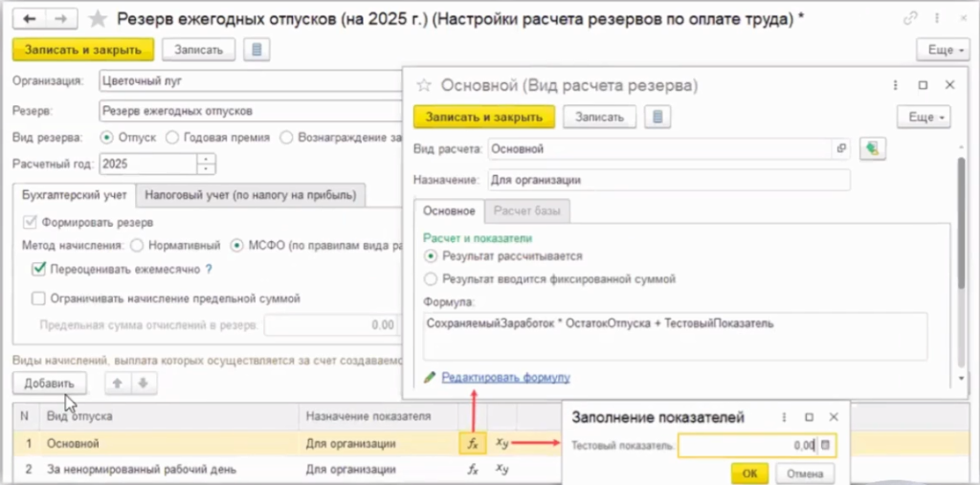This screenshot has width=980, height=485.
Task: Open three-dot menu of Заполнение показателей dialog
Action: [x=783, y=417]
